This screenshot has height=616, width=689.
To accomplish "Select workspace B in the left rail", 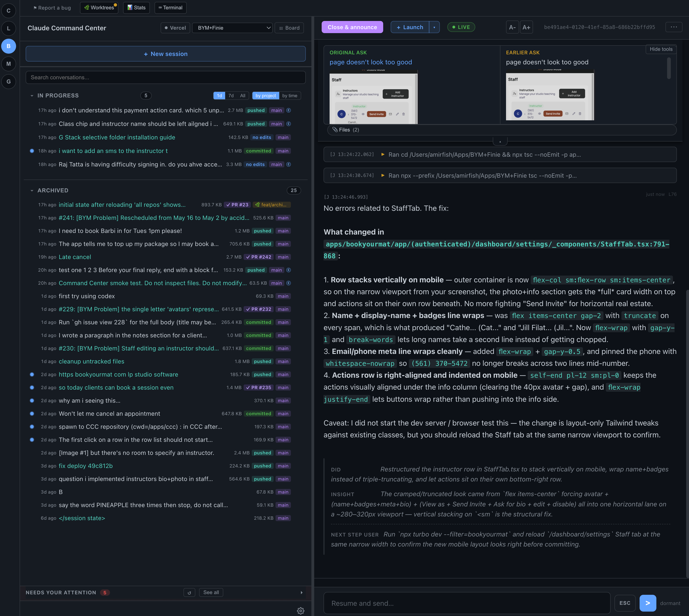I will coord(8,46).
